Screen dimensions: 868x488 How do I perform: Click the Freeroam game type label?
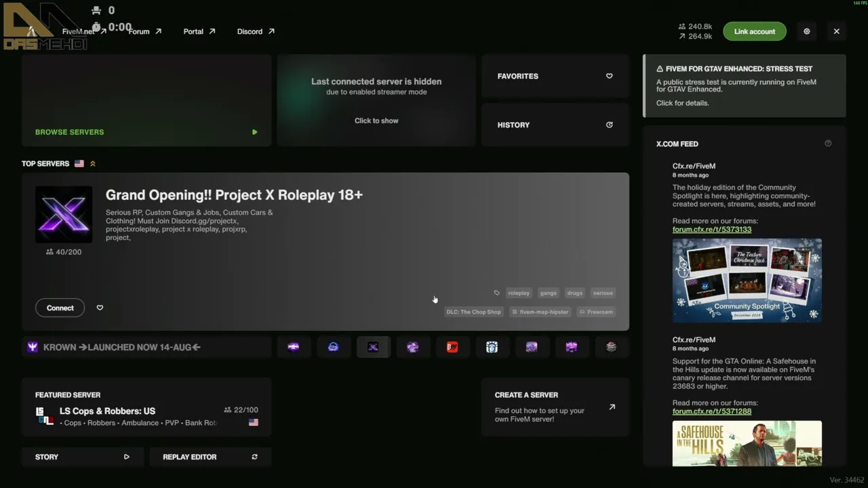(x=596, y=312)
